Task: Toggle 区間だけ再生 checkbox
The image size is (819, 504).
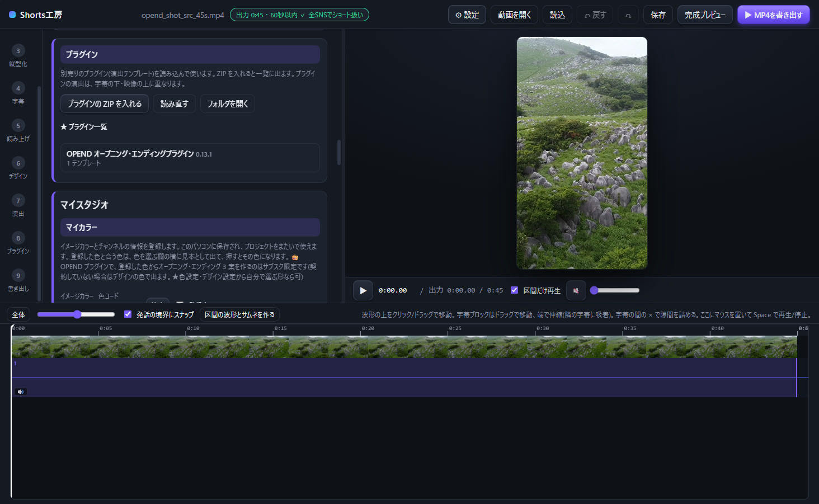Action: coord(514,290)
